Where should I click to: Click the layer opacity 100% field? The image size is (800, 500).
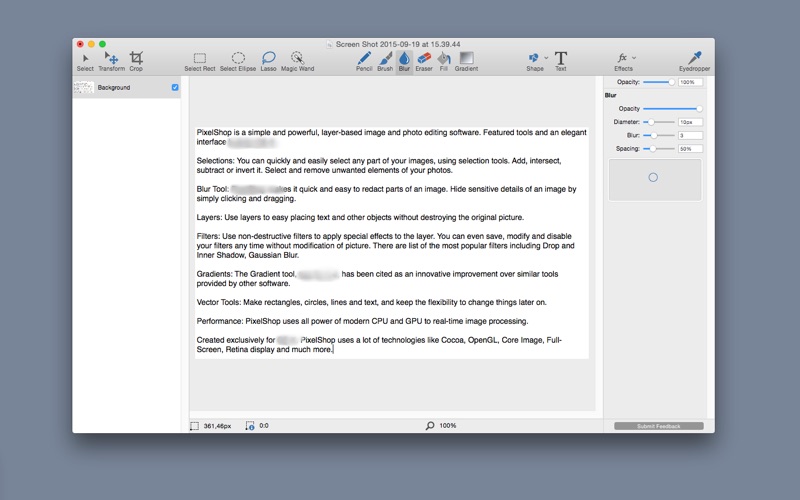[x=690, y=82]
